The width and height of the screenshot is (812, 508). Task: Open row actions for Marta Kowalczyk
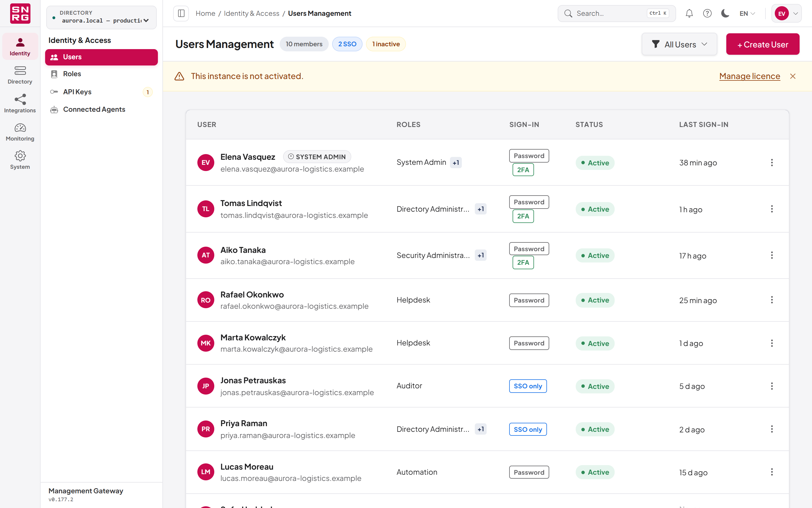(x=772, y=343)
